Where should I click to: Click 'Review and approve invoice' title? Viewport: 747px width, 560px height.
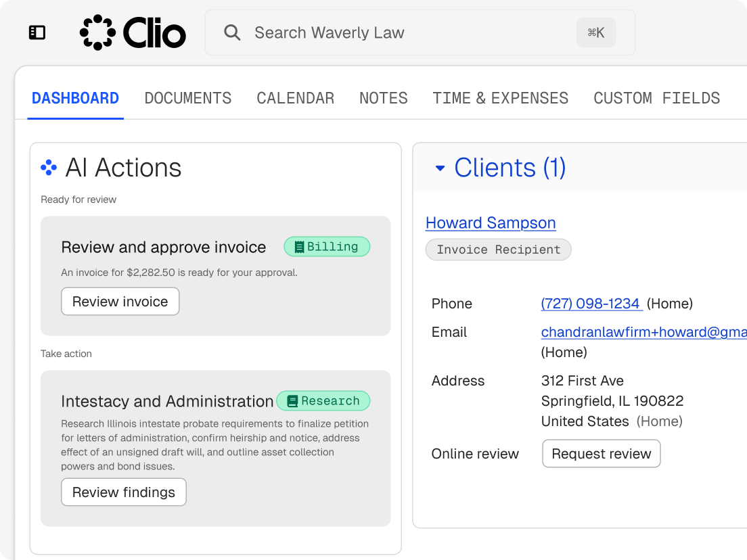click(164, 247)
